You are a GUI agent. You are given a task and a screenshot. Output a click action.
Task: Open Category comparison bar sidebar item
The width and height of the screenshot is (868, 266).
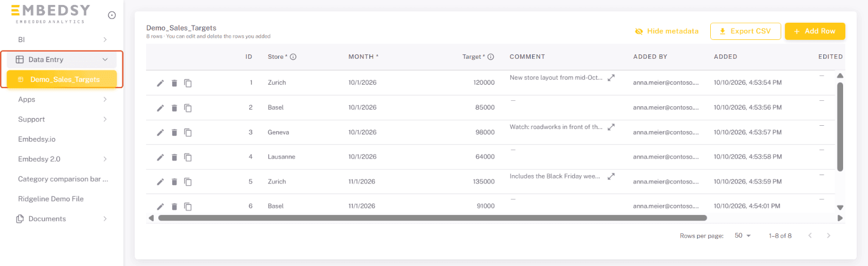point(62,179)
